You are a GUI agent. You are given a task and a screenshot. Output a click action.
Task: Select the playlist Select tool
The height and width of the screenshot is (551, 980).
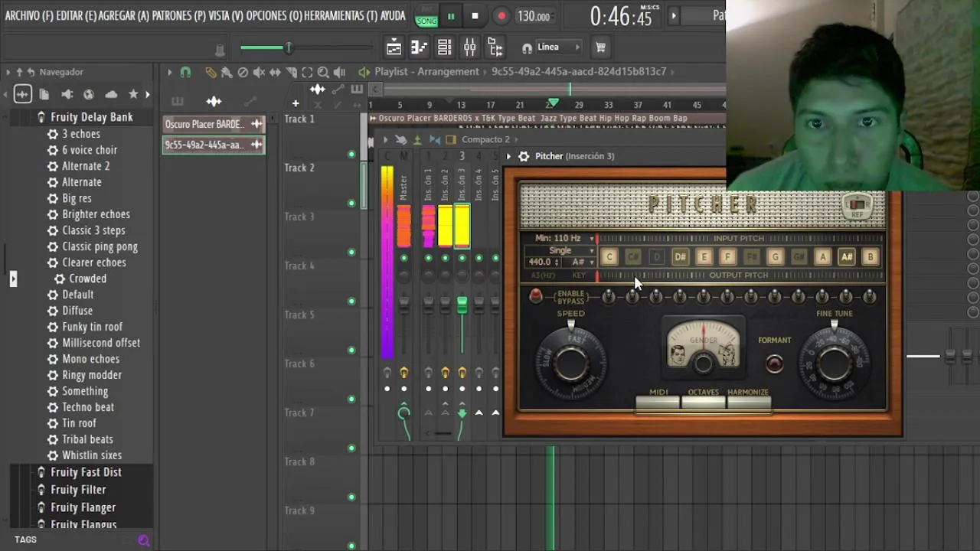click(307, 72)
